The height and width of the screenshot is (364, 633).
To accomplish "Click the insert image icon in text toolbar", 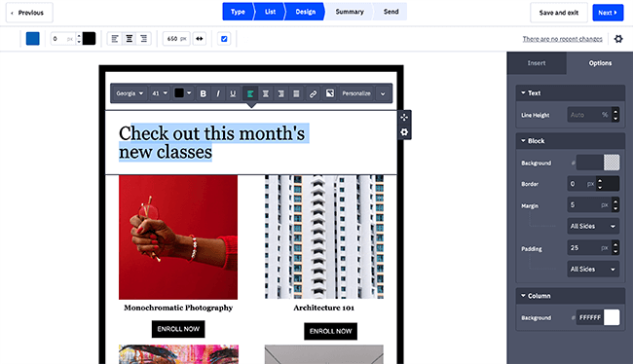I will click(330, 93).
